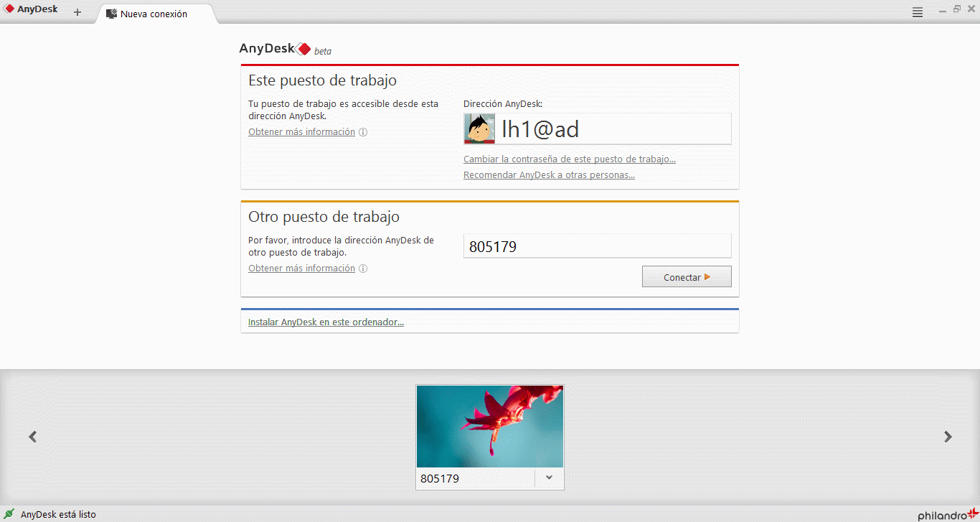Open first Obtener más información link
The height and width of the screenshot is (522, 980).
tap(301, 131)
